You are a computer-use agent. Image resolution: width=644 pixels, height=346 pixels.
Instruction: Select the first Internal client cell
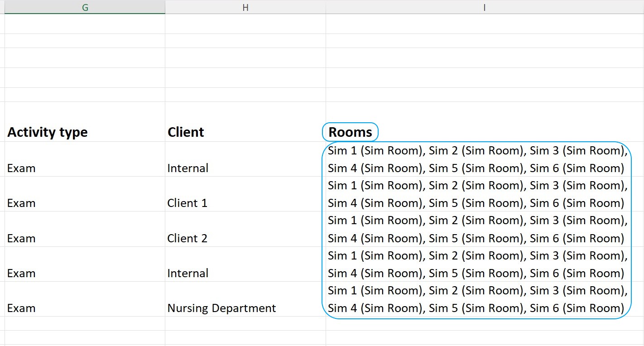[245, 159]
